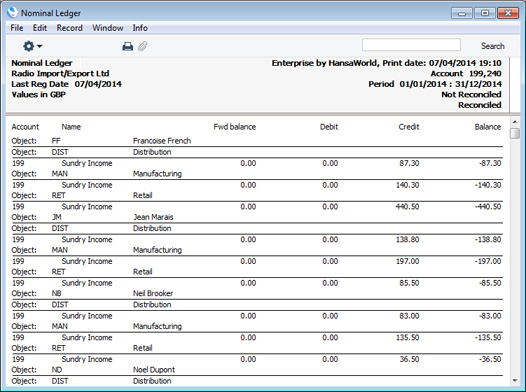
Task: Click the search input field
Action: 411,45
